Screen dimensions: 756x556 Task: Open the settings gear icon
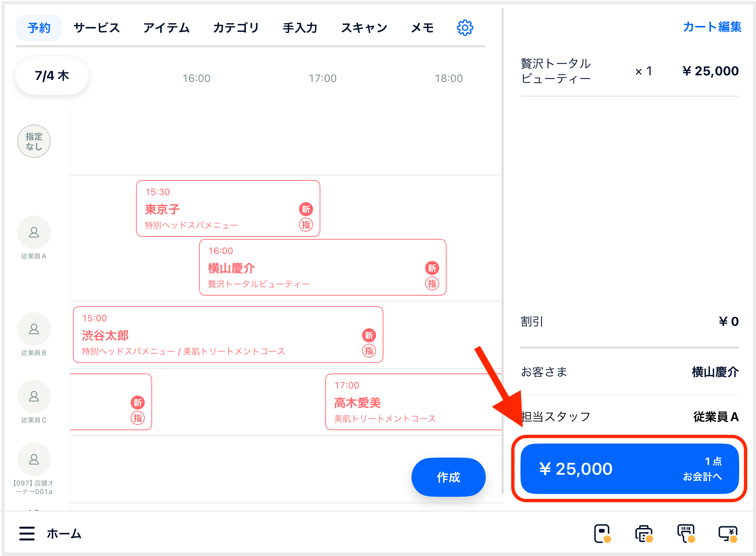pos(465,28)
